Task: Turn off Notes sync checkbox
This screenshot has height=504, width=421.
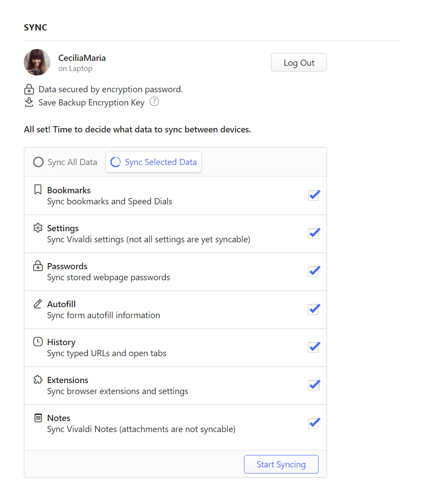Action: point(313,423)
